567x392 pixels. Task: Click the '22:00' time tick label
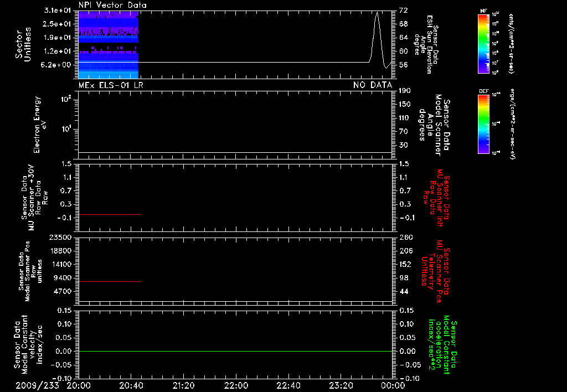click(x=236, y=385)
